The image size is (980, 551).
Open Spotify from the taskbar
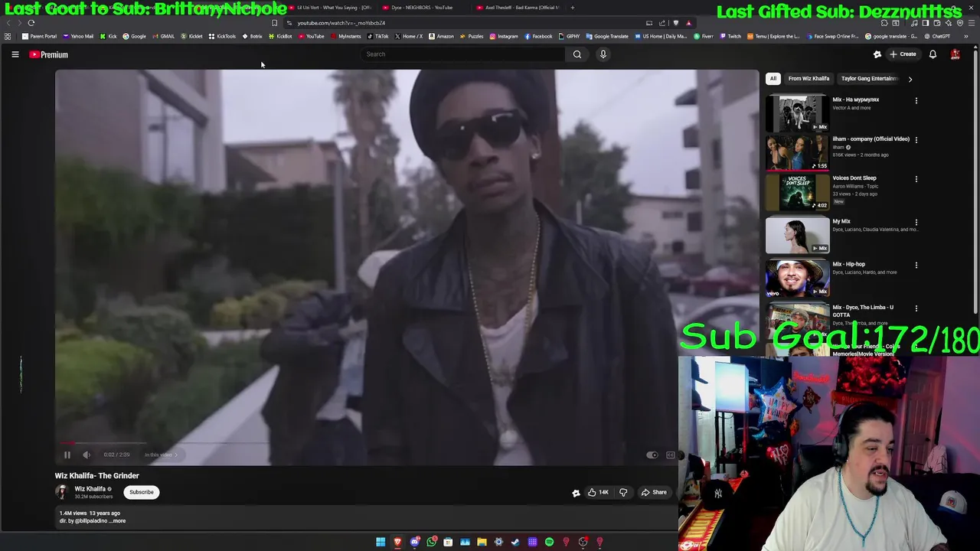tap(549, 542)
